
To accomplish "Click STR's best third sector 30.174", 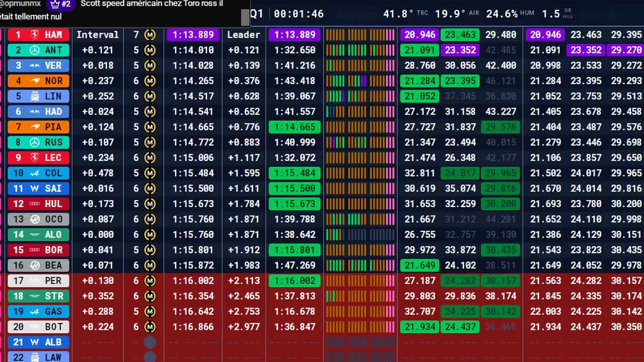I will [x=626, y=296].
